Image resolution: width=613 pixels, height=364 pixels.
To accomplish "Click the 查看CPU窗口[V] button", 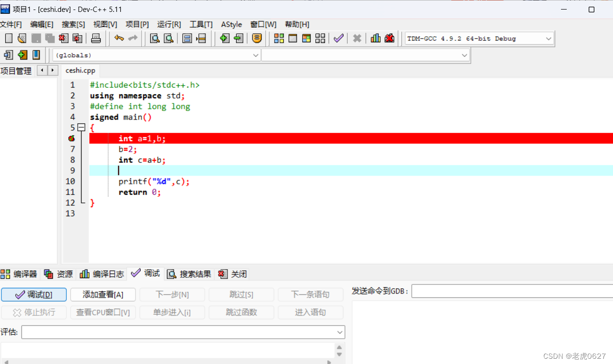I will [103, 313].
